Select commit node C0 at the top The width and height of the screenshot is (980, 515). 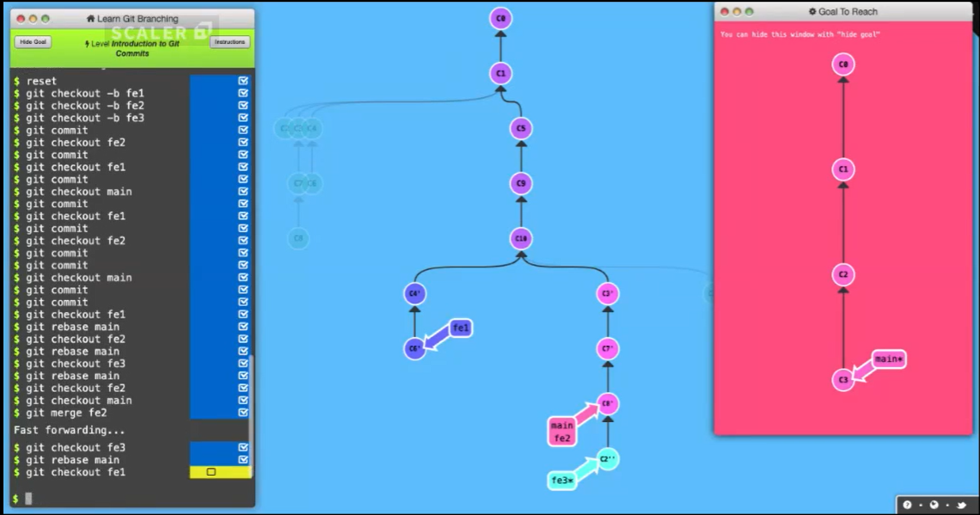(x=501, y=18)
